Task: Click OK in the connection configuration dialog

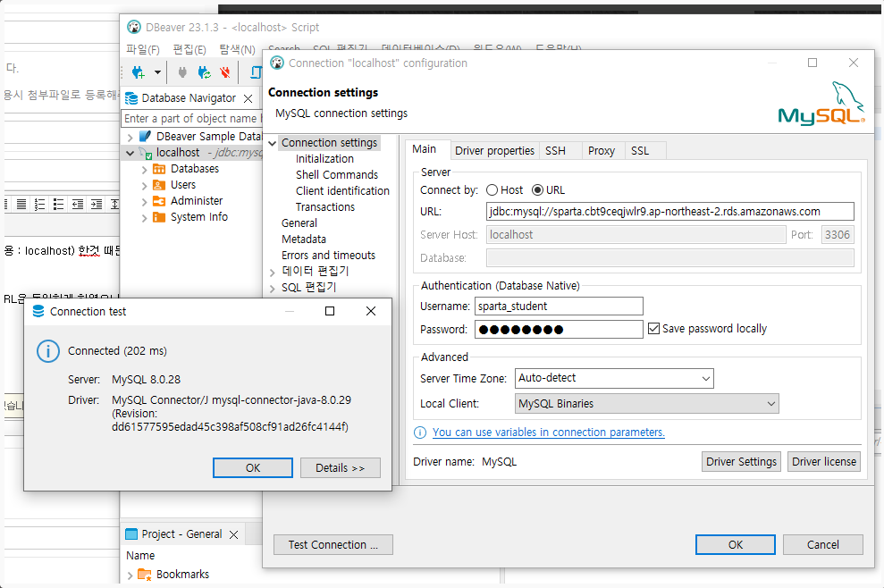Action: click(x=735, y=544)
